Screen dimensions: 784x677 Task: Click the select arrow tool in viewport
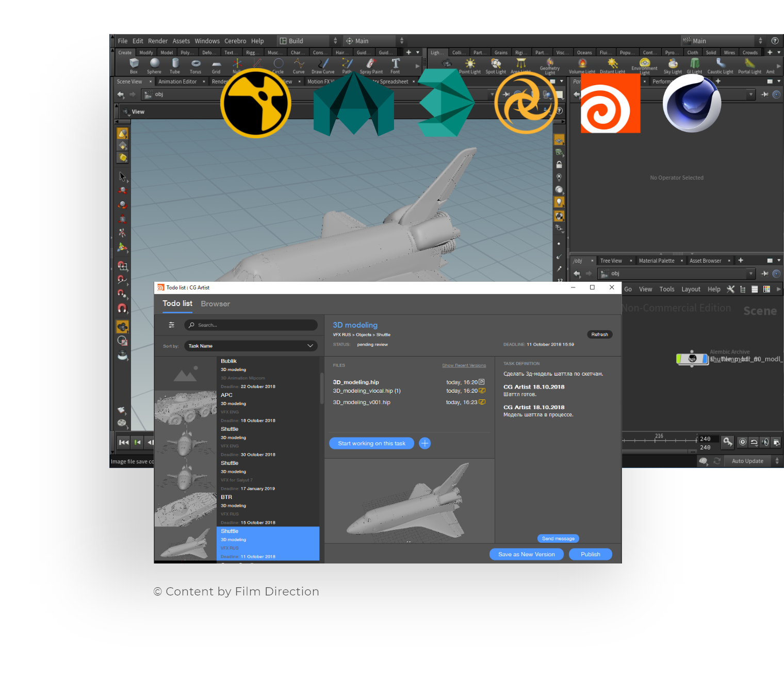[122, 176]
